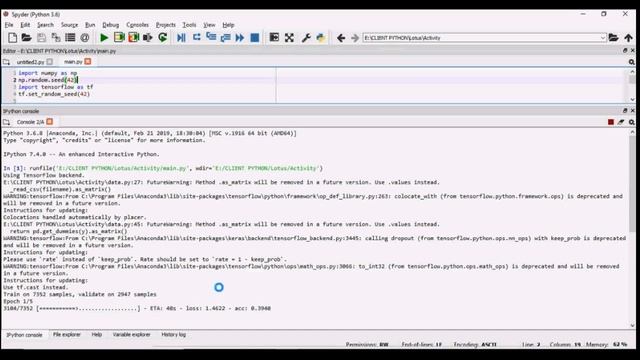Image resolution: width=640 pixels, height=360 pixels.
Task: Open the Projects menu
Action: tap(165, 25)
